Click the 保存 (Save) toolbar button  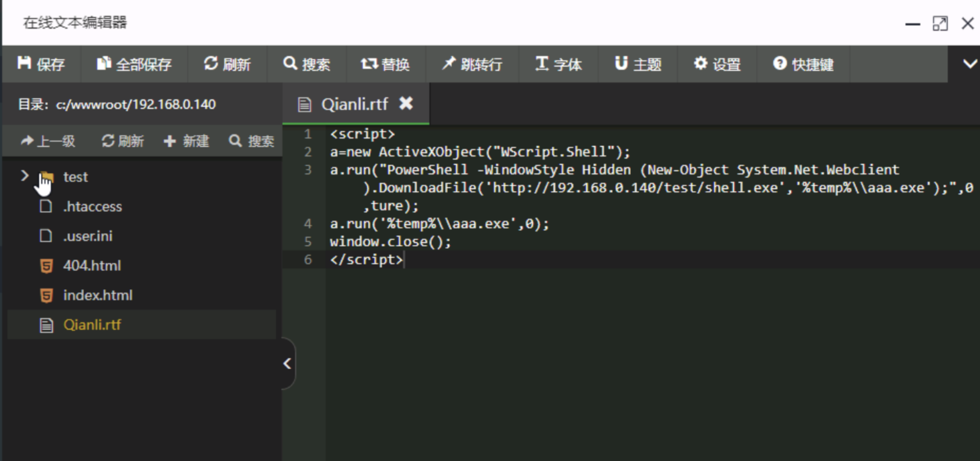pyautogui.click(x=41, y=64)
